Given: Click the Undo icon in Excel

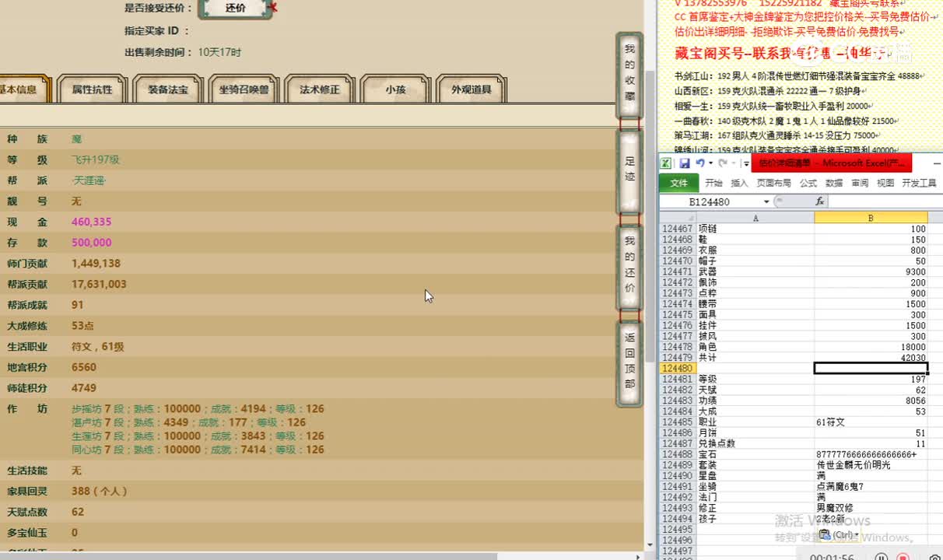Looking at the screenshot, I should click(700, 163).
